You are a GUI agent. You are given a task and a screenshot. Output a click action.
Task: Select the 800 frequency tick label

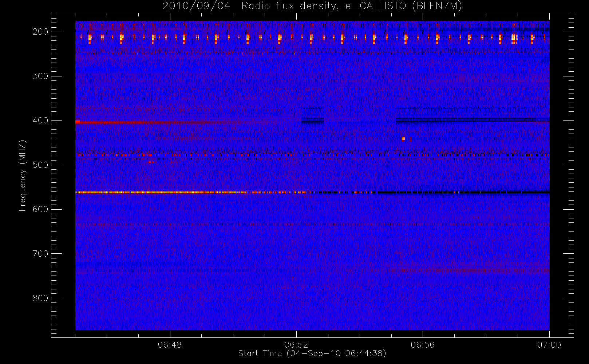pyautogui.click(x=40, y=298)
